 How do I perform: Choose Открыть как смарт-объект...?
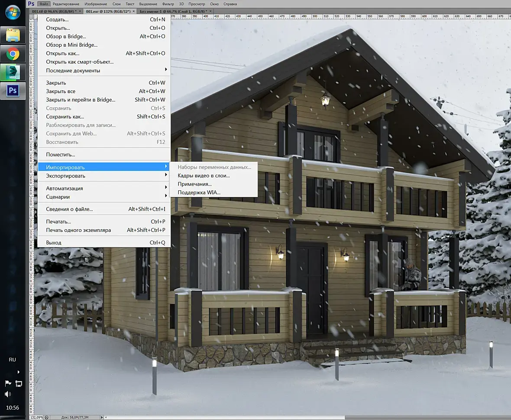click(104, 62)
